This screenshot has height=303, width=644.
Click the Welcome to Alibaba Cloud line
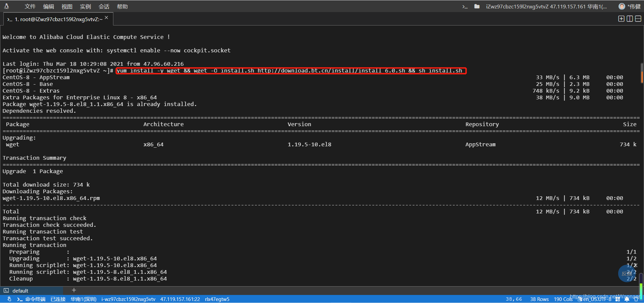click(86, 37)
